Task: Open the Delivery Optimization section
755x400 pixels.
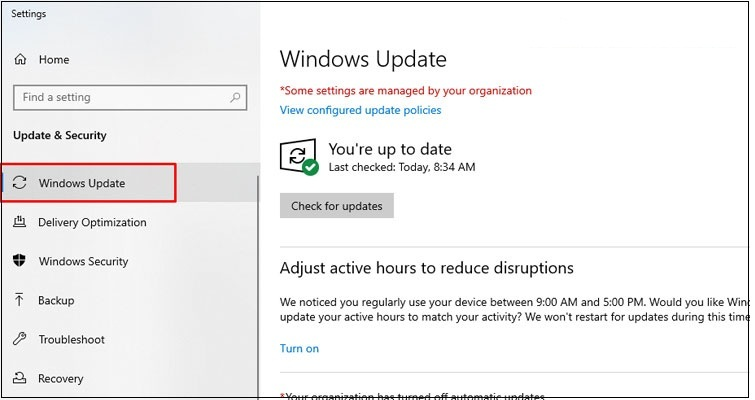Action: 92,222
